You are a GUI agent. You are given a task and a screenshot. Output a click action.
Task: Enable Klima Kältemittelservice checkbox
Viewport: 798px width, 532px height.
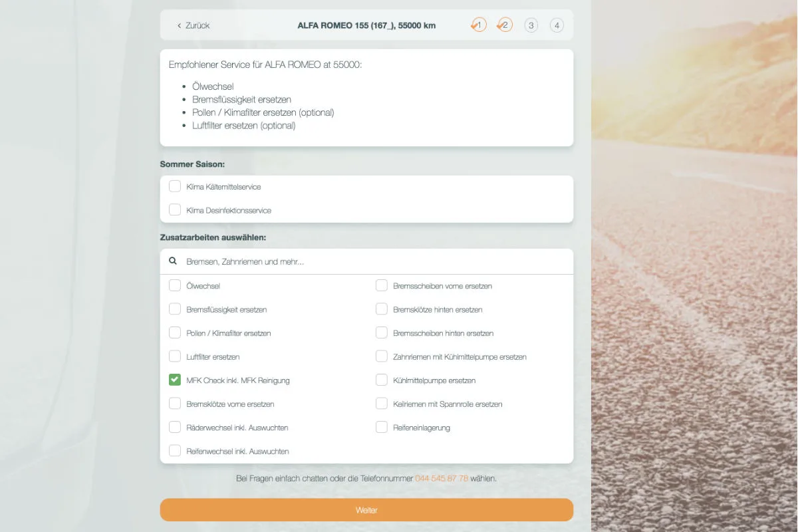175,186
